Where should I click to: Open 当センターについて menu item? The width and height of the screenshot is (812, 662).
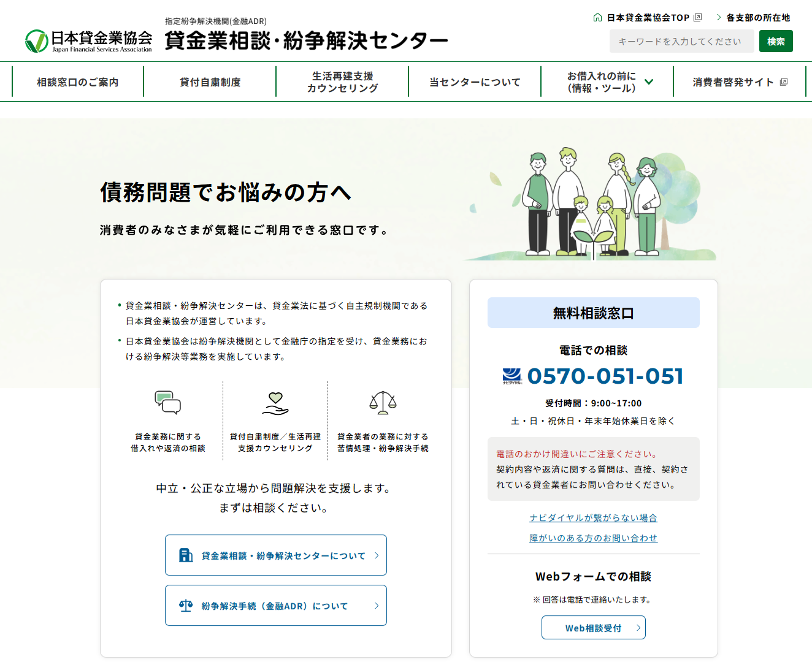(475, 82)
